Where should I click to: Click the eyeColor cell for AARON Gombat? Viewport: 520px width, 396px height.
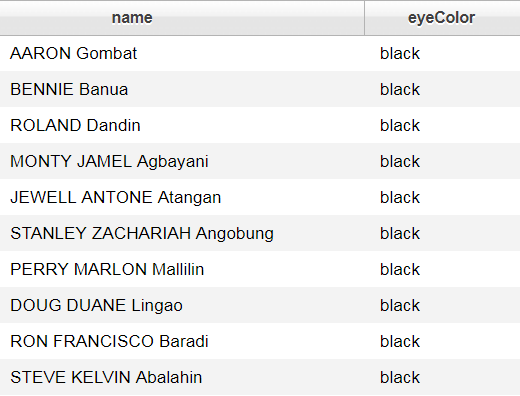click(x=442, y=53)
